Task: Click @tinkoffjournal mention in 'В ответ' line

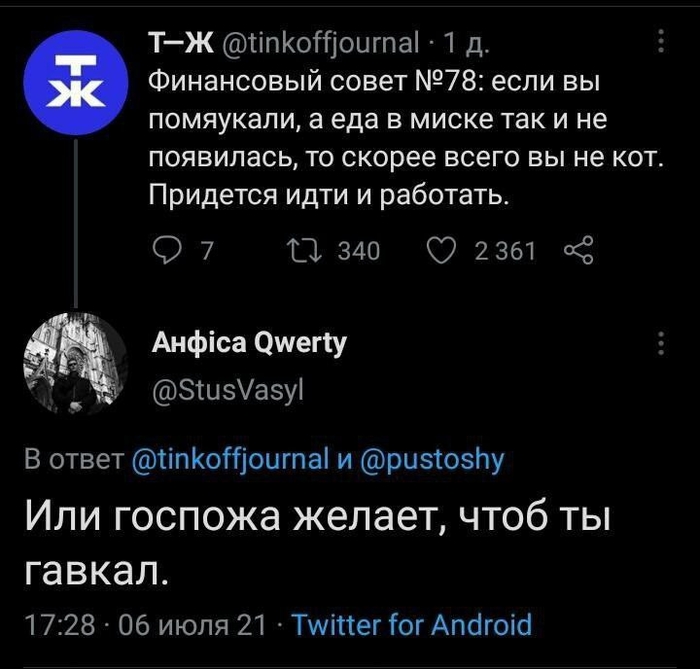Action: [231, 459]
